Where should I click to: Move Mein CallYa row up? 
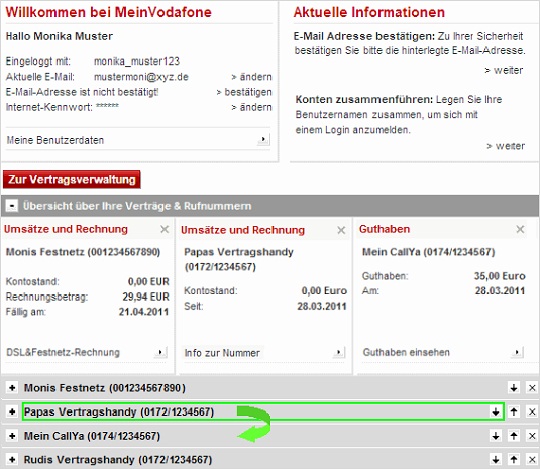pyautogui.click(x=514, y=436)
